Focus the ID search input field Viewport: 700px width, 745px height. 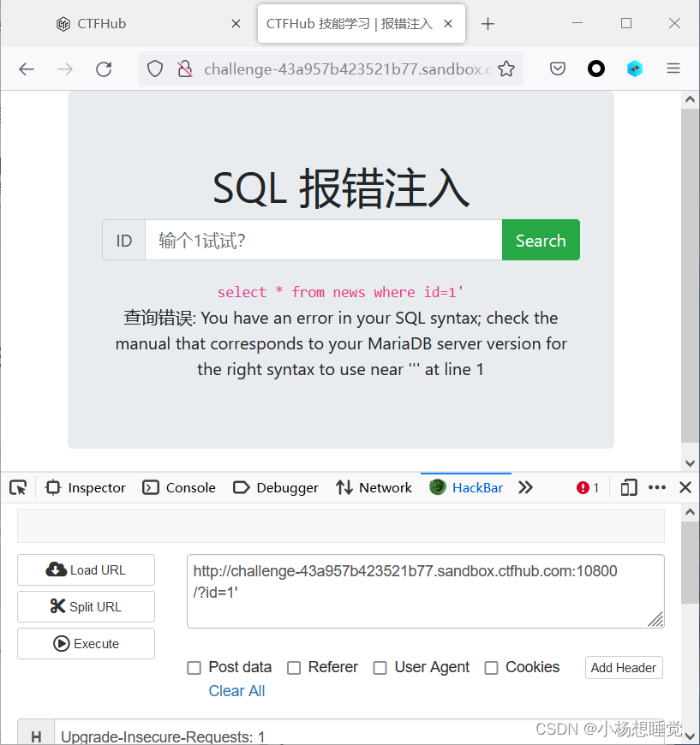point(323,240)
